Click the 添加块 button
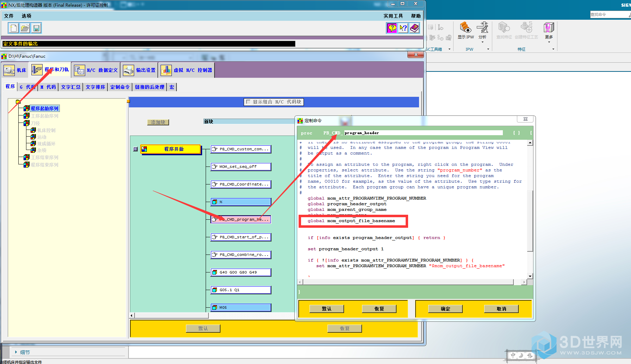Screen dimensions: 631x364 [158, 122]
